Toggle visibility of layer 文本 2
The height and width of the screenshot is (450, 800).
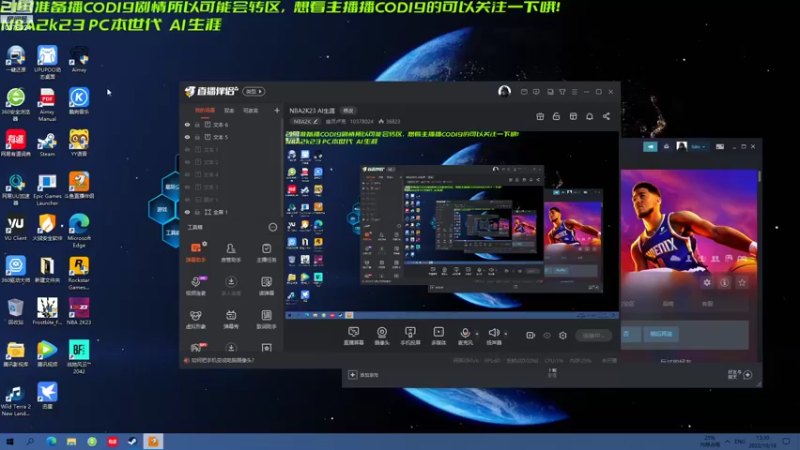click(x=187, y=162)
